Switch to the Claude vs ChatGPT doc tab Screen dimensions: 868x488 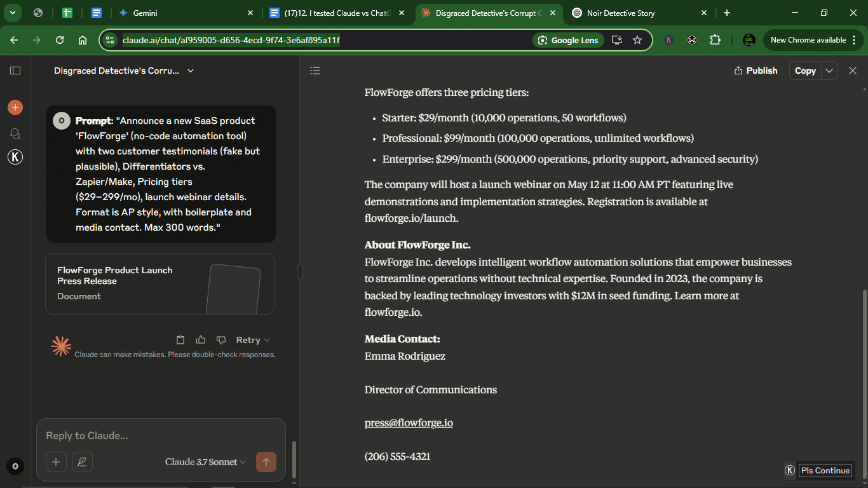[337, 13]
